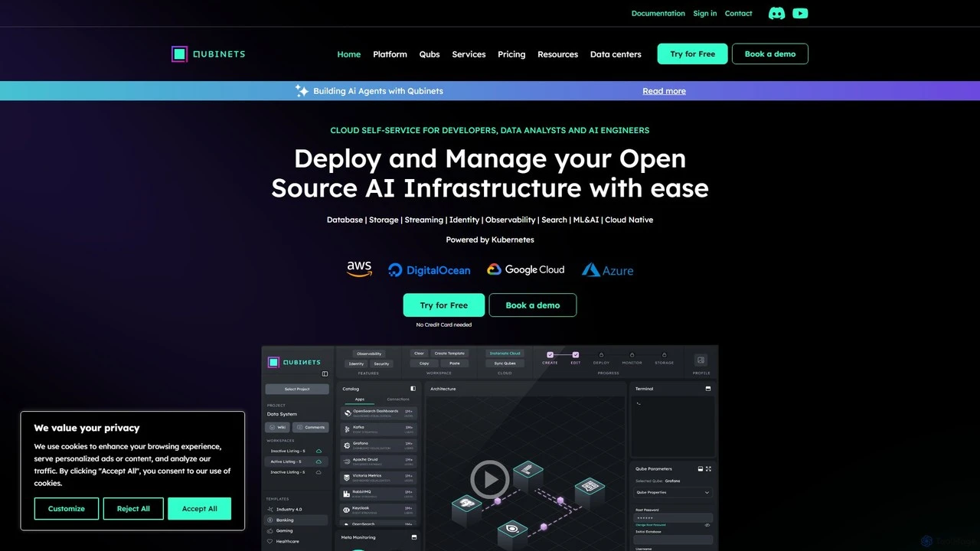Click the DigitalOcean logo
Image resolution: width=980 pixels, height=551 pixels.
click(x=430, y=270)
